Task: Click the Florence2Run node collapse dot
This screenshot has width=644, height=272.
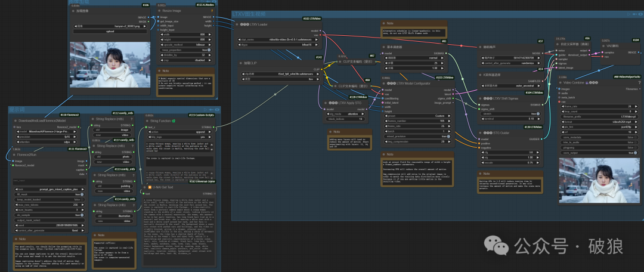Action: click(x=14, y=155)
